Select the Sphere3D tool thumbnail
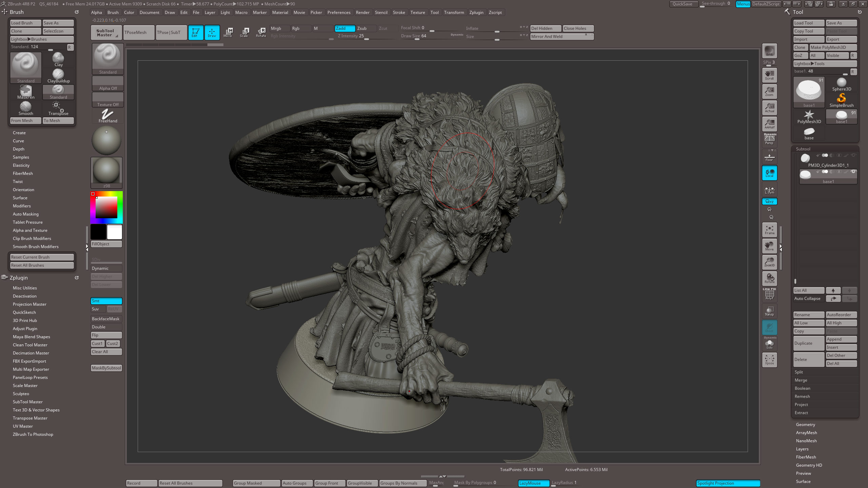 click(842, 84)
